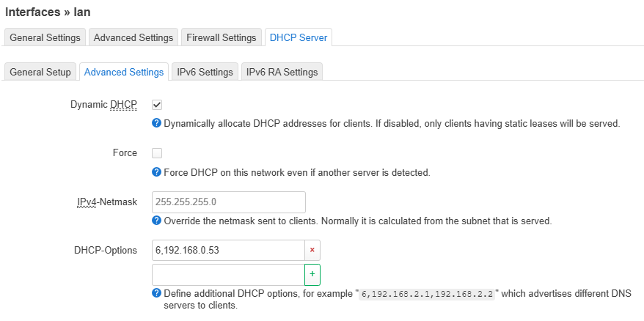Uncheck the Dynamic DHCP checkbox

(157, 105)
